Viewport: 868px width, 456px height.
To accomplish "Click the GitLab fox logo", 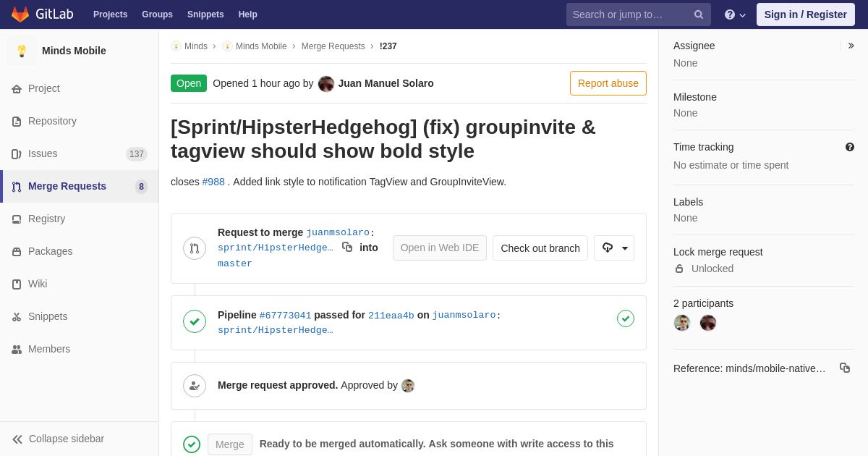I will click(20, 14).
